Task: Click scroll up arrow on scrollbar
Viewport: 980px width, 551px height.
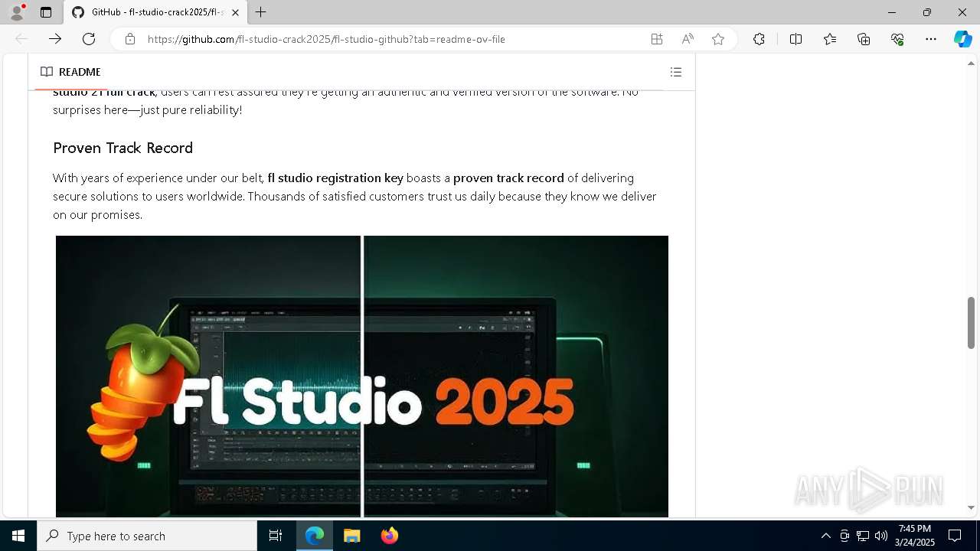Action: tap(971, 63)
